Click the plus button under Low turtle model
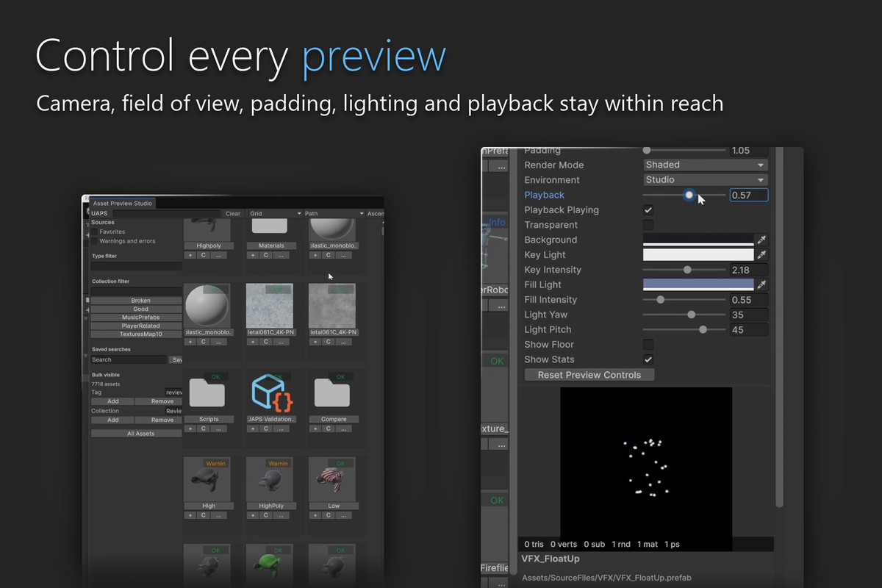This screenshot has height=588, width=882. click(316, 515)
